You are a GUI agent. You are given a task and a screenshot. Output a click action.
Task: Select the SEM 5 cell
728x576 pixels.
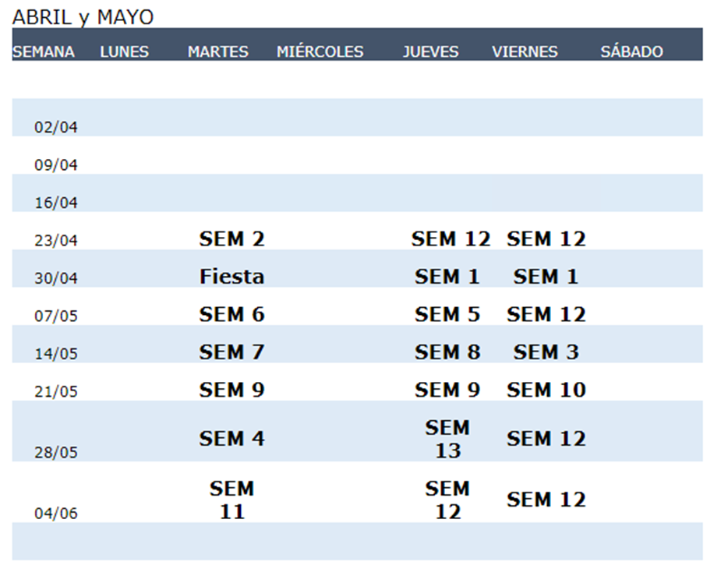(x=447, y=315)
